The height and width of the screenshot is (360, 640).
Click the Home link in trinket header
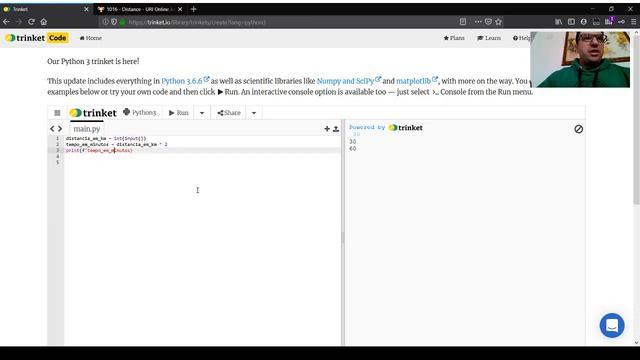point(91,38)
